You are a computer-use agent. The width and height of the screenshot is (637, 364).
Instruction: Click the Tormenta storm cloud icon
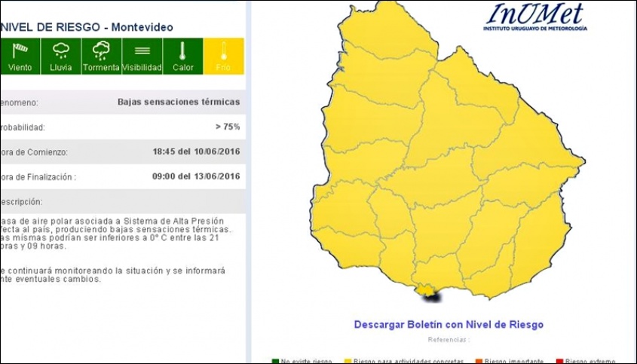pos(101,51)
